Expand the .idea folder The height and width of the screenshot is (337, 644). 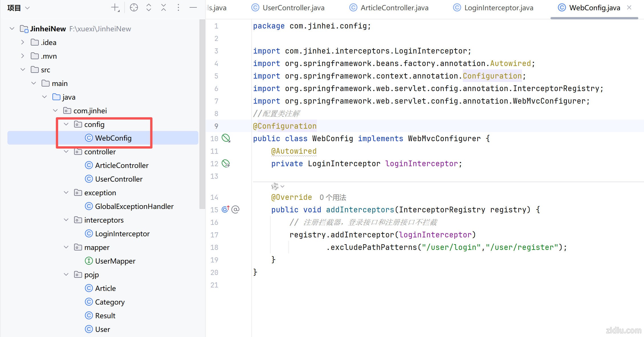[23, 42]
